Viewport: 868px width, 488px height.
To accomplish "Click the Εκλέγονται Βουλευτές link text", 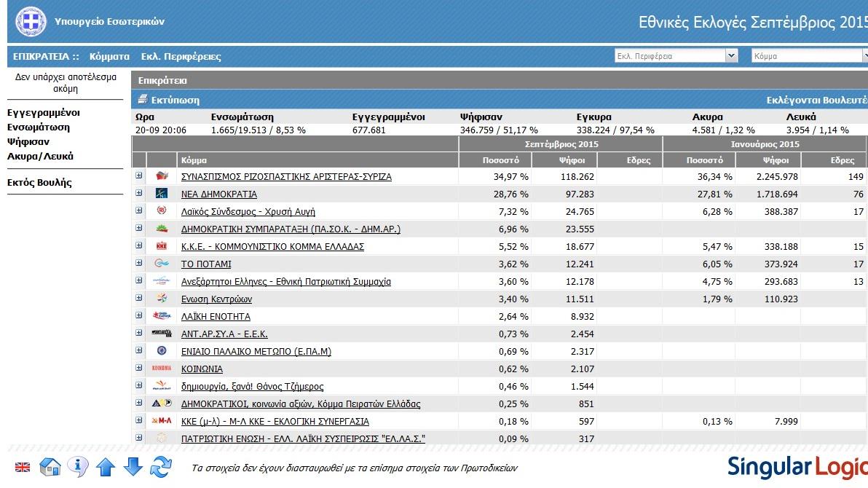I will [x=817, y=101].
